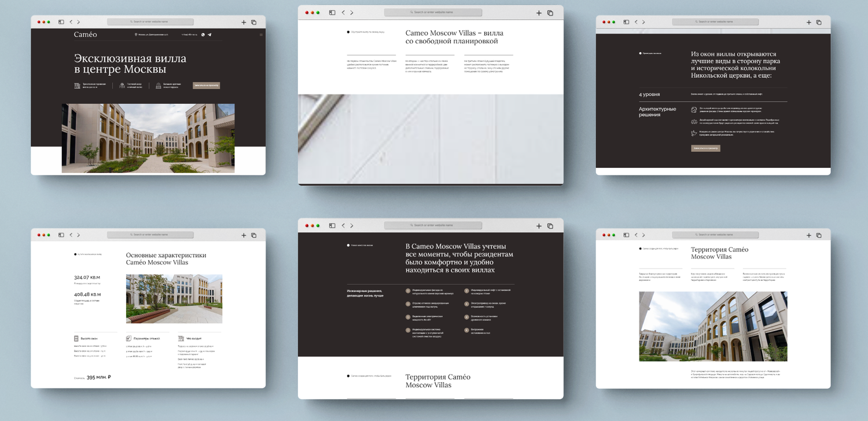The height and width of the screenshot is (421, 868).
Task: Go forward in the учтены все моменты window
Action: pos(351,225)
